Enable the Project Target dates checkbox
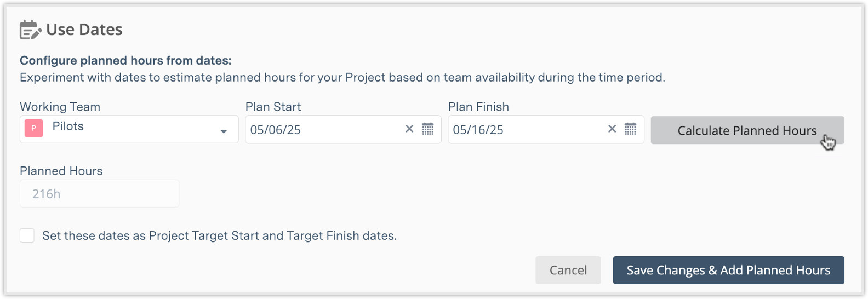The width and height of the screenshot is (868, 299). point(27,235)
